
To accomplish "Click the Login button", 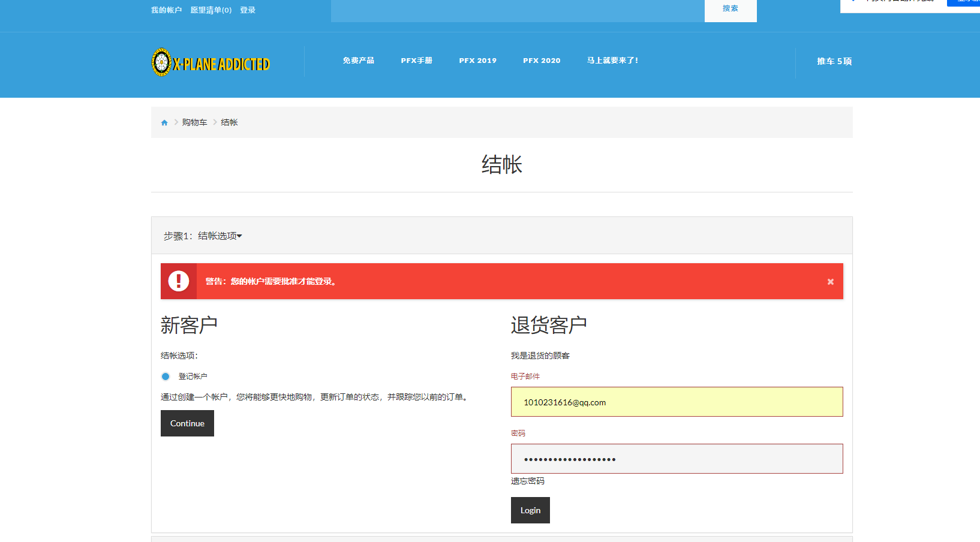I will point(530,510).
